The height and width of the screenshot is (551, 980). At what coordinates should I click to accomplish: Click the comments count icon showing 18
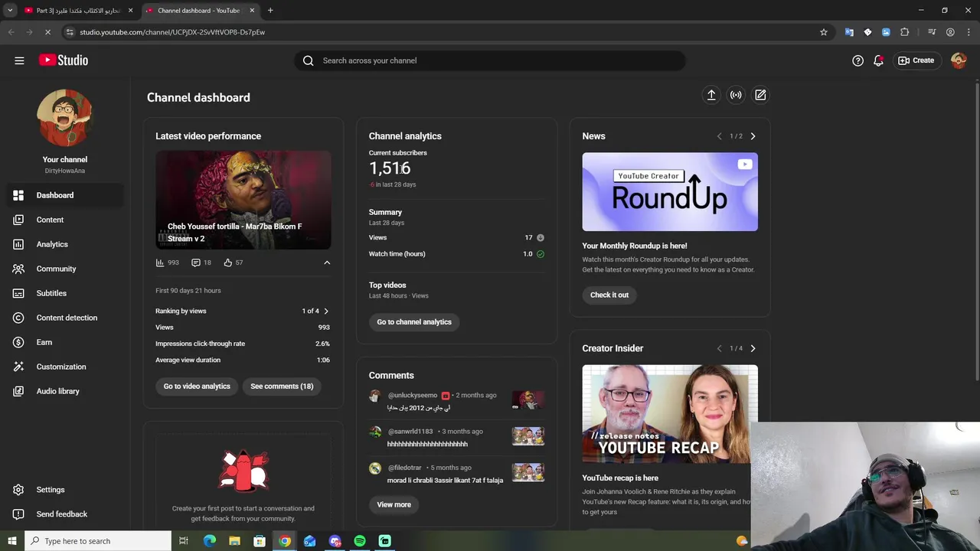[x=196, y=262]
